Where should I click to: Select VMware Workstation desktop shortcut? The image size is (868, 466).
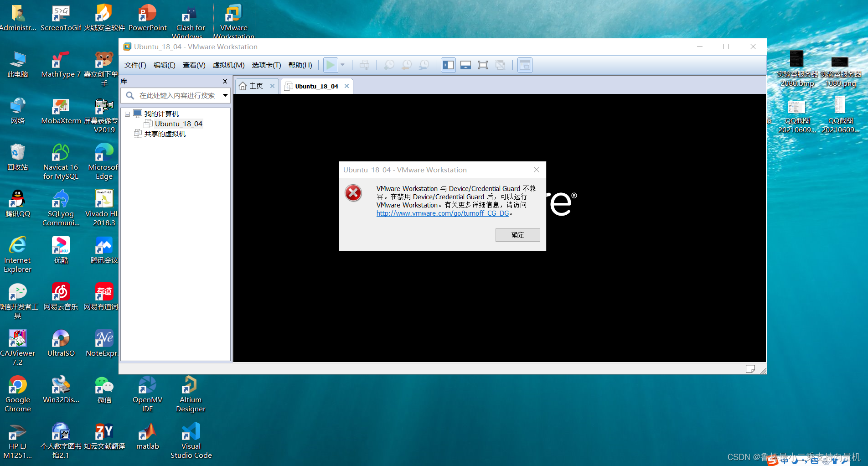(234, 21)
